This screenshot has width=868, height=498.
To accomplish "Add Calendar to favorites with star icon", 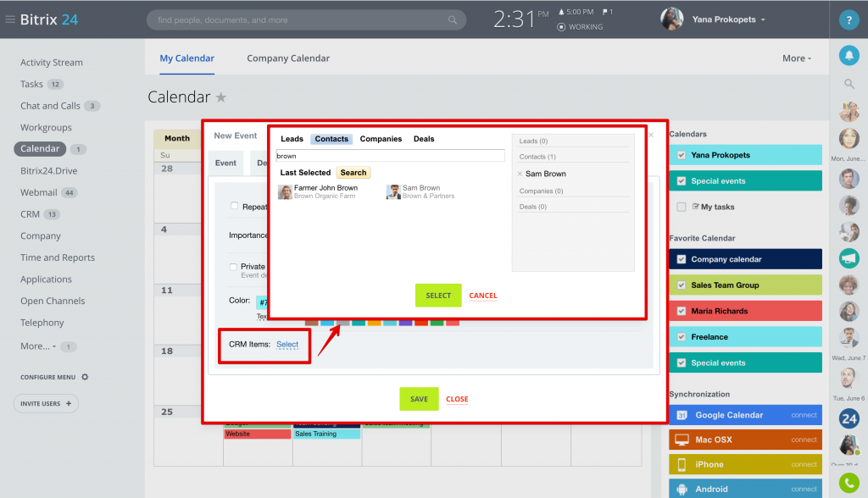I will [221, 97].
